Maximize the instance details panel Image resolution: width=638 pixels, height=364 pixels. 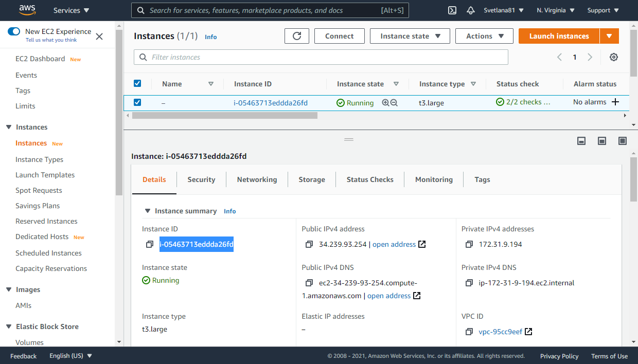pos(623,141)
